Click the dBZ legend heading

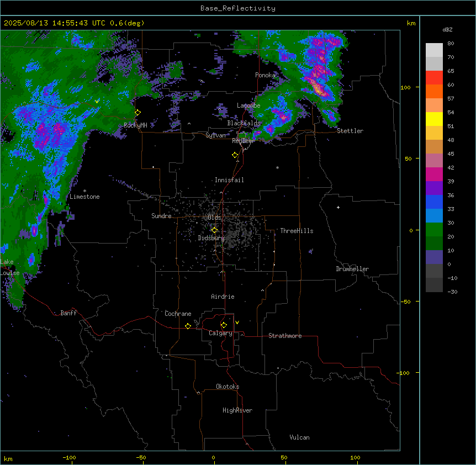447,29
